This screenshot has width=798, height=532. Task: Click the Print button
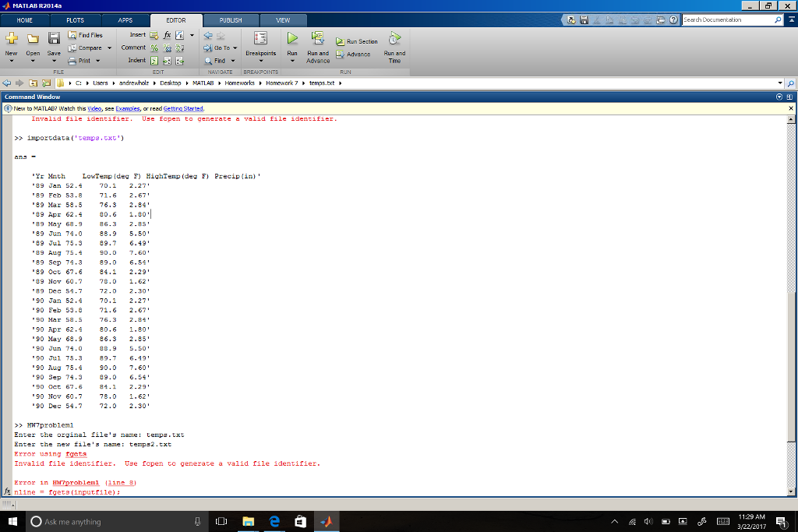[79, 61]
